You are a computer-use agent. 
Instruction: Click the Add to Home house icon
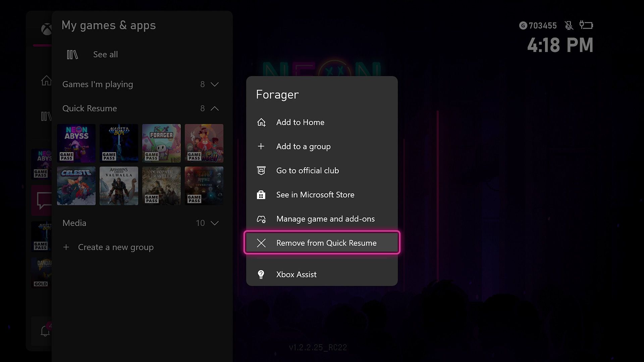pyautogui.click(x=261, y=122)
